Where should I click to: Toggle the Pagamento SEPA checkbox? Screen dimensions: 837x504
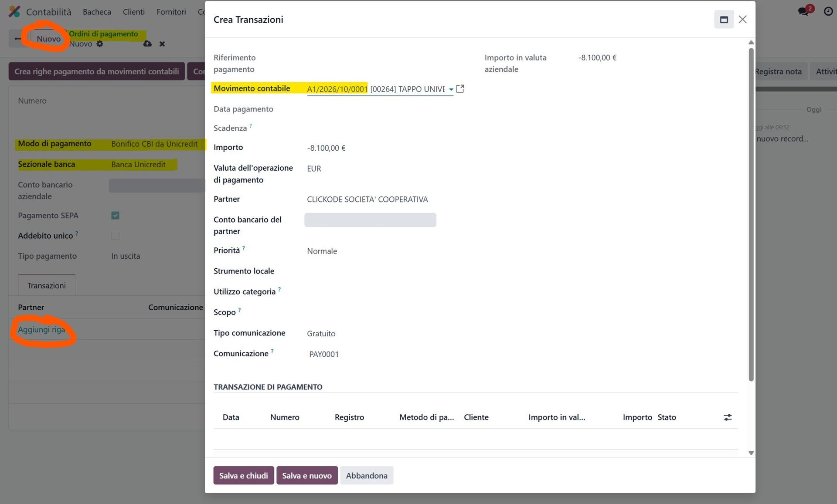[115, 216]
